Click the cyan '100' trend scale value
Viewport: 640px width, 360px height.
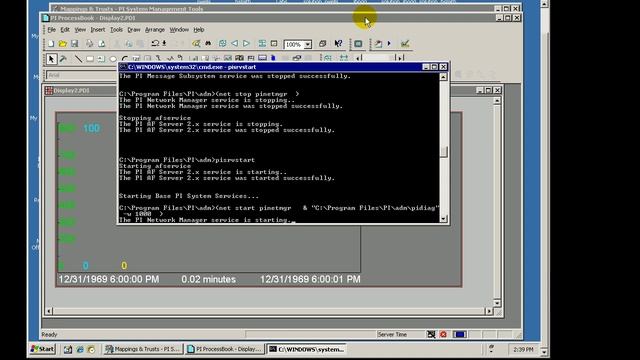click(x=91, y=128)
